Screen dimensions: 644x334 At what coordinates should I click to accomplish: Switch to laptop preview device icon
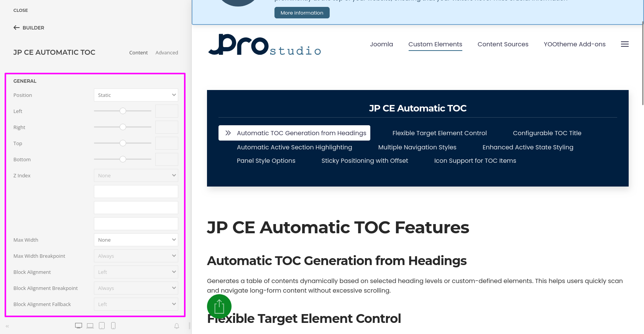pos(90,326)
